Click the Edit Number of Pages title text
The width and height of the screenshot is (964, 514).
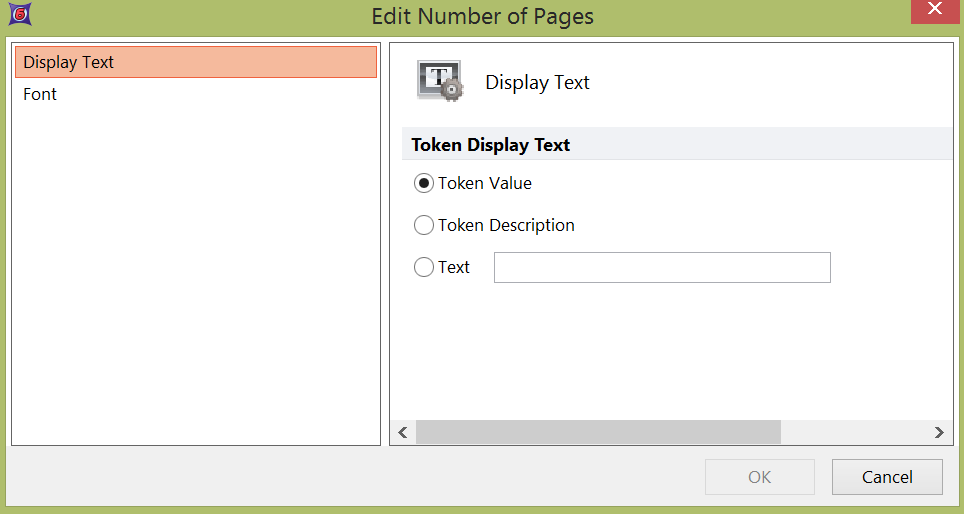click(482, 16)
